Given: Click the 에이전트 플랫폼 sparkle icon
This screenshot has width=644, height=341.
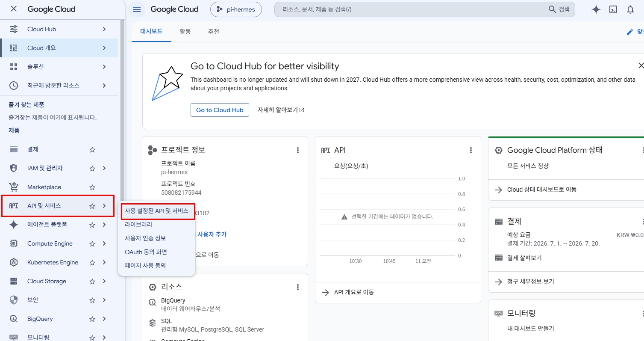Looking at the screenshot, I should pyautogui.click(x=14, y=225).
